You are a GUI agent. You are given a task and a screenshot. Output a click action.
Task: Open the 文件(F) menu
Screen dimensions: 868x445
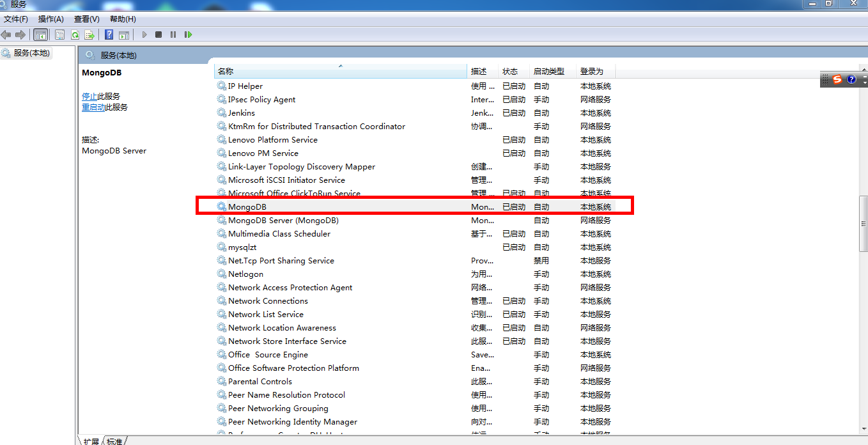16,19
